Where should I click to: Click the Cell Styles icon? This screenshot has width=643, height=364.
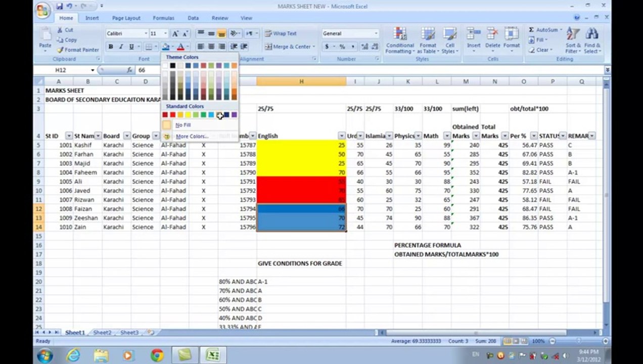click(449, 34)
